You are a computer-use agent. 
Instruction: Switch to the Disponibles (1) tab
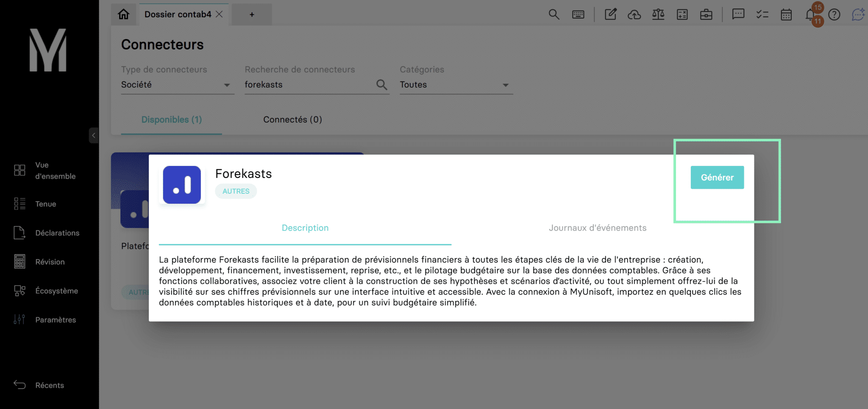tap(172, 119)
